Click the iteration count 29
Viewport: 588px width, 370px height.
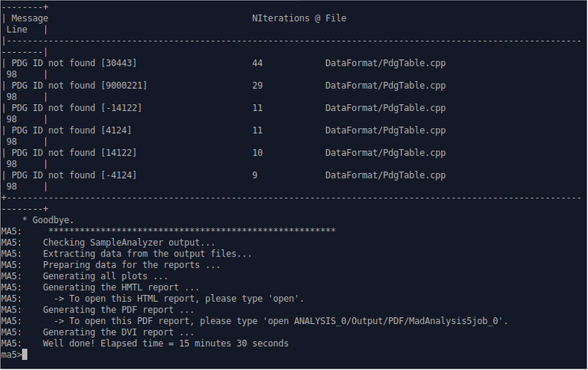point(257,86)
